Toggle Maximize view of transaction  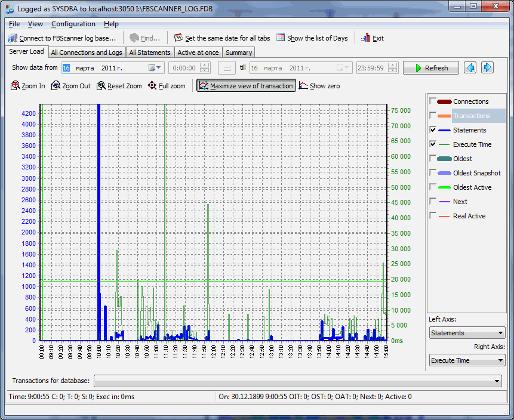click(245, 86)
